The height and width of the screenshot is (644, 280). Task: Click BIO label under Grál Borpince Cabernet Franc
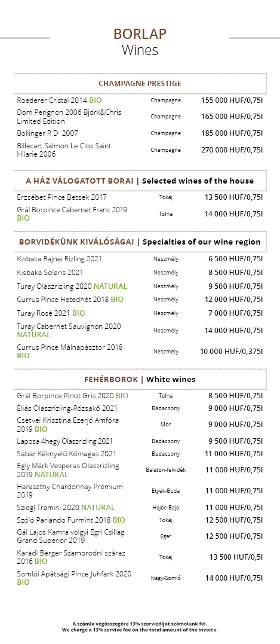(23, 218)
